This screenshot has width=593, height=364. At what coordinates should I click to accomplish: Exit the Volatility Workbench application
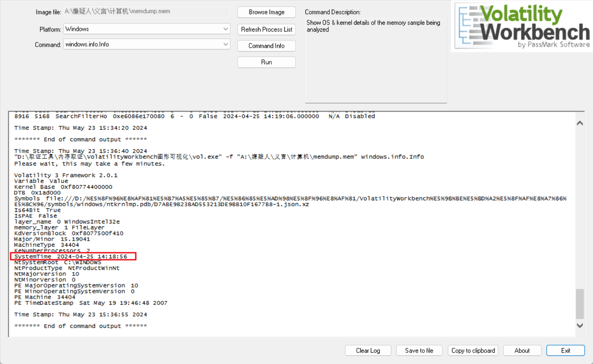[566, 350]
